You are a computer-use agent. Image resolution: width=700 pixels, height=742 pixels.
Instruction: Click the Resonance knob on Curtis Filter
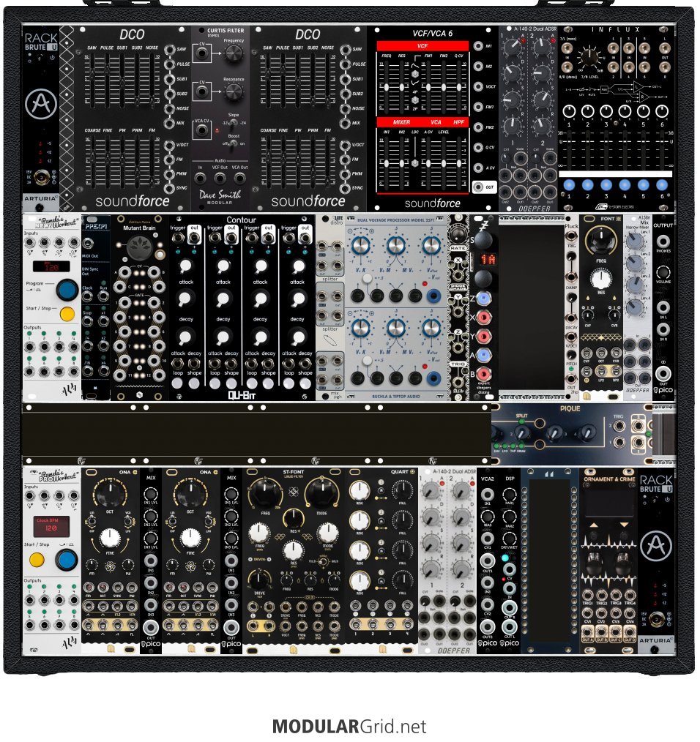[x=233, y=93]
